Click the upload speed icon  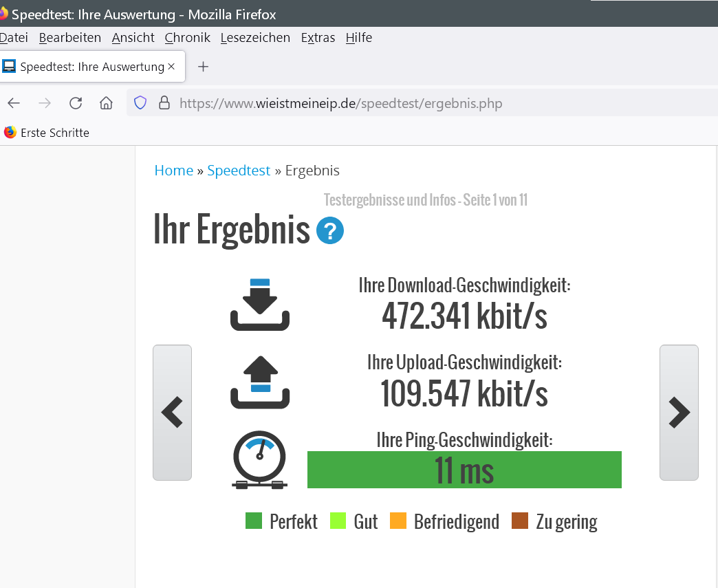260,382
